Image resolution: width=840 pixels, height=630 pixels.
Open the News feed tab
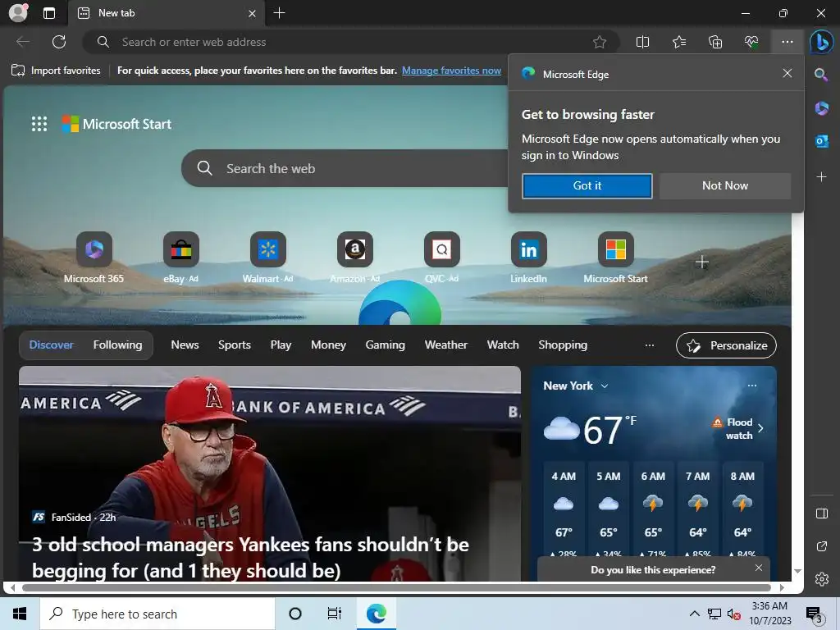[185, 345]
